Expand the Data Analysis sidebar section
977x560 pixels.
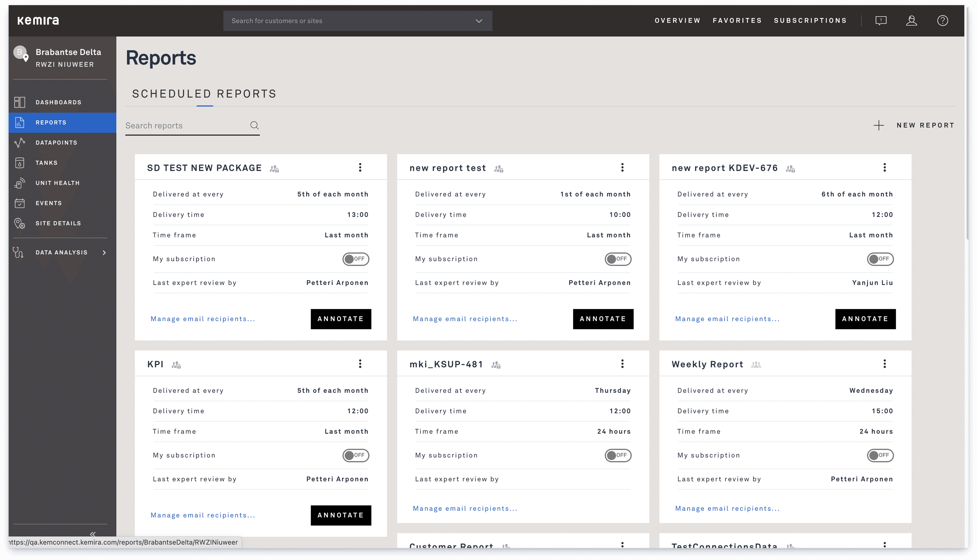pyautogui.click(x=62, y=252)
